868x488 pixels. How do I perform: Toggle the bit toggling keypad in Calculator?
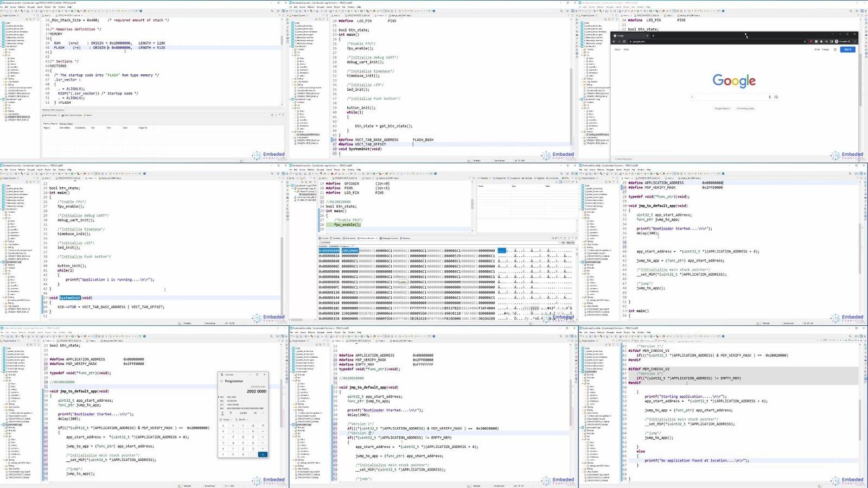[231, 413]
